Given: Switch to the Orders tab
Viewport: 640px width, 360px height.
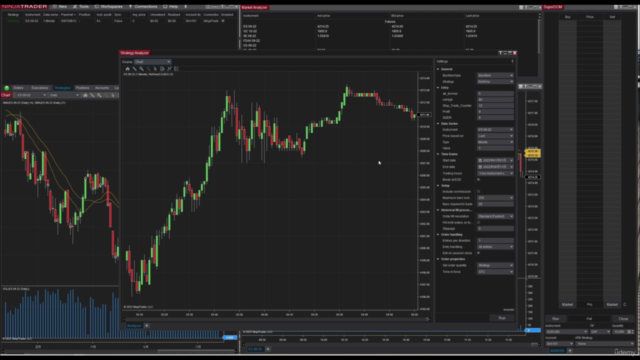Looking at the screenshot, I should [x=18, y=88].
